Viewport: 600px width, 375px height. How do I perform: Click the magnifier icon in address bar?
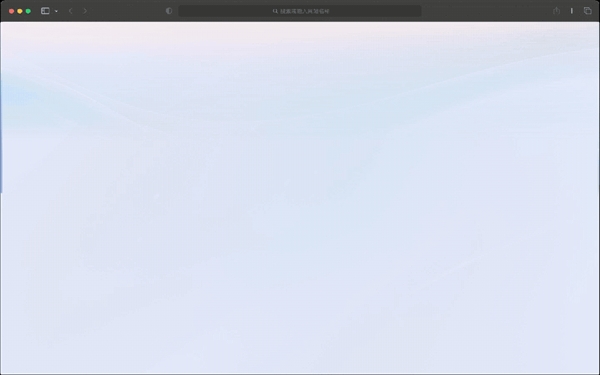(x=275, y=11)
